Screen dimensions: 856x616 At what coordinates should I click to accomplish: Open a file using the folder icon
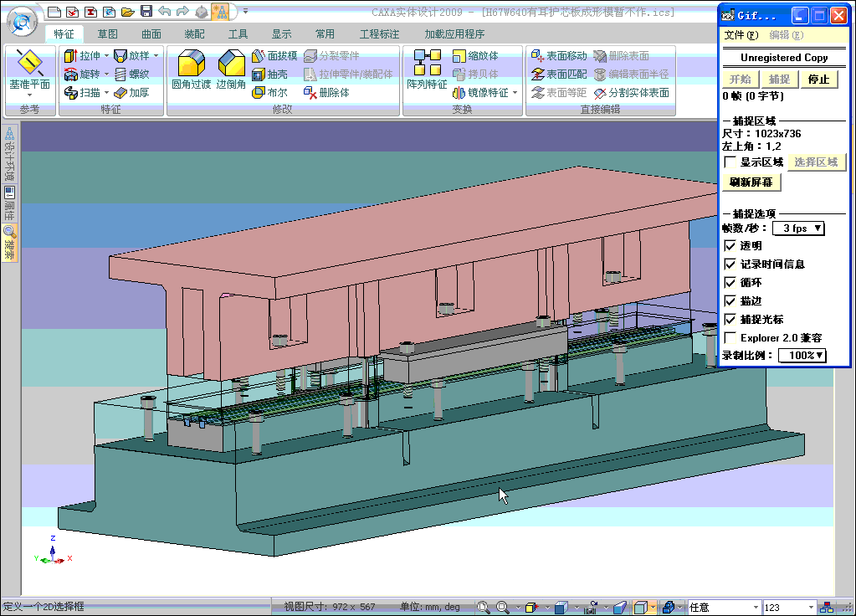click(128, 12)
